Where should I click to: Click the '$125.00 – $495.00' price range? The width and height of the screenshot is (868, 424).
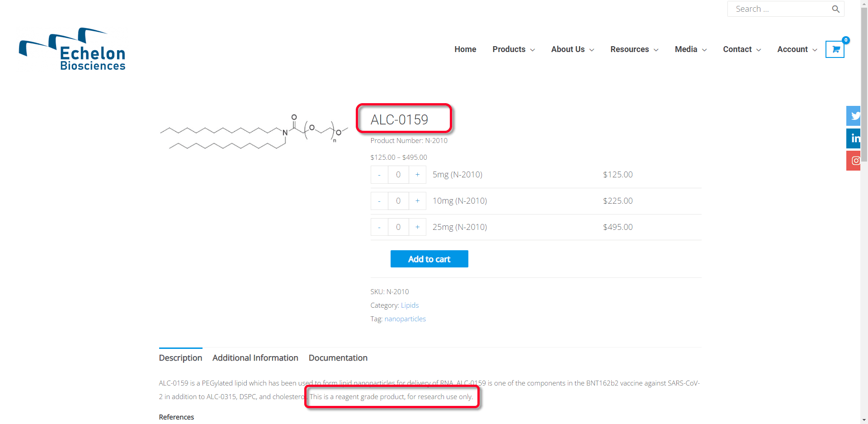pyautogui.click(x=399, y=157)
